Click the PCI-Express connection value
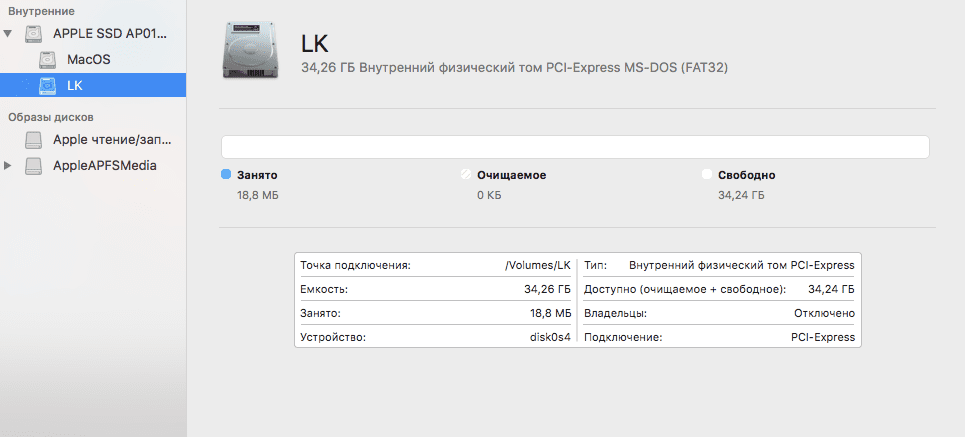Viewport: 965px width, 437px height. [x=823, y=337]
